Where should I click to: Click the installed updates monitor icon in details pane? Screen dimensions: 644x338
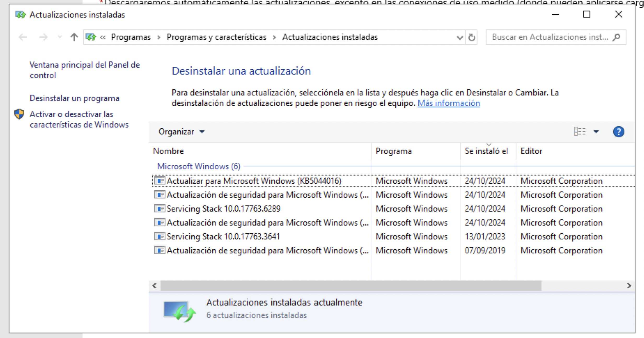(179, 311)
